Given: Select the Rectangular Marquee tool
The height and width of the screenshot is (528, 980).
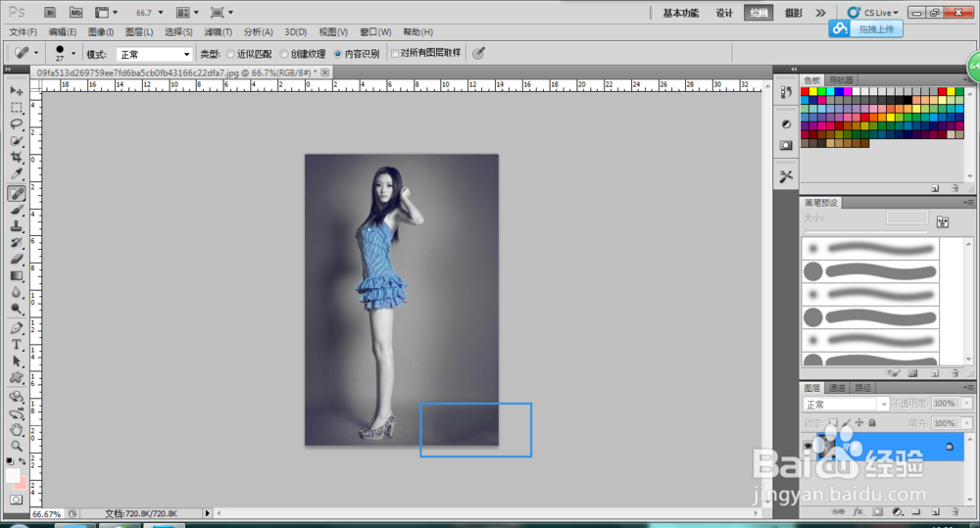Looking at the screenshot, I should click(x=17, y=108).
